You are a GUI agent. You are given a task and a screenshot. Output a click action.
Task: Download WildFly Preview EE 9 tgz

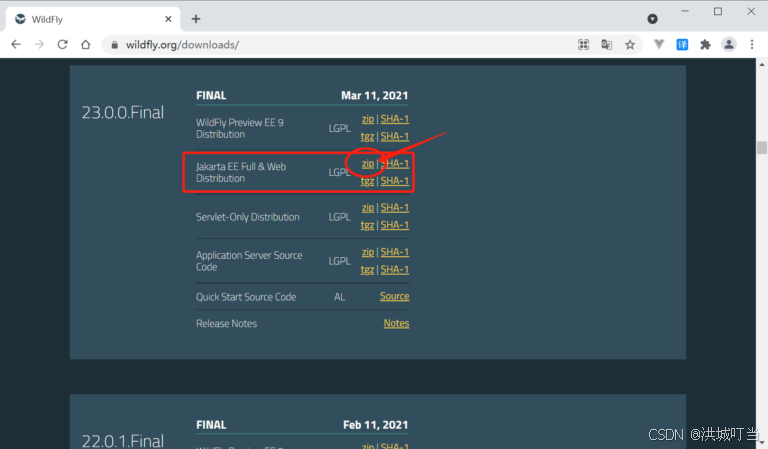point(367,137)
